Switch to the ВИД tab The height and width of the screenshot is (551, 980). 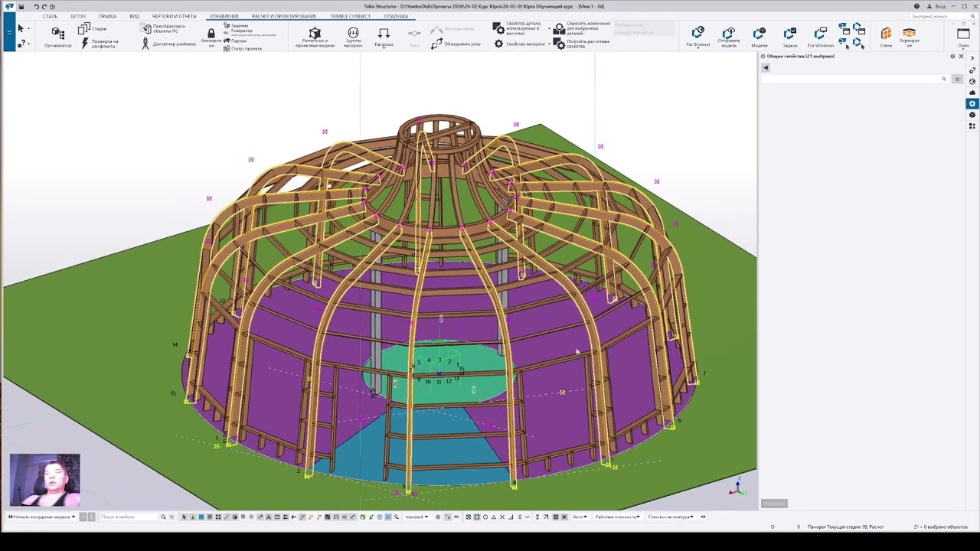[x=134, y=16]
